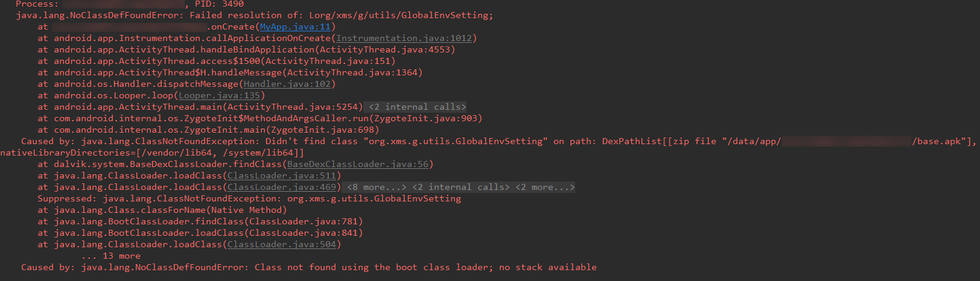Expand '<2 internal calls>' after ClassLoader.java:469
The width and height of the screenshot is (980, 281).
tap(460, 187)
